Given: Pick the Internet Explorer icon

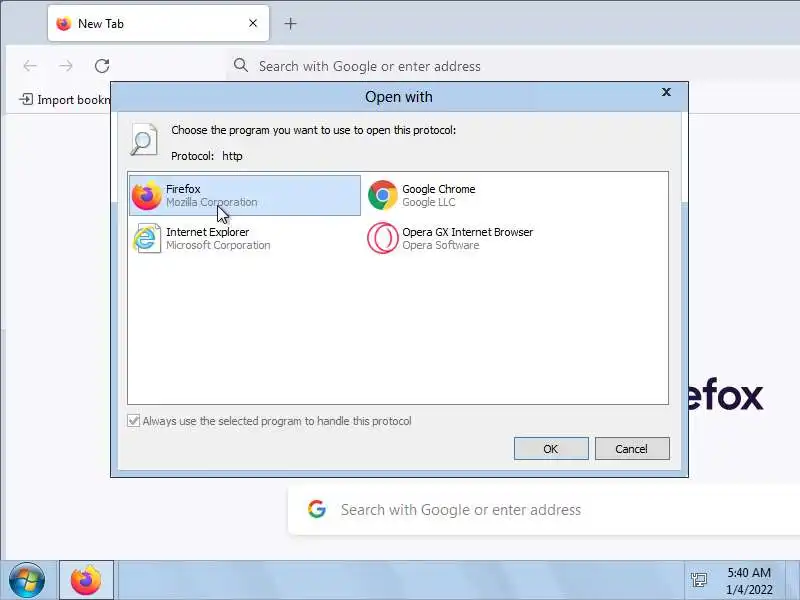Looking at the screenshot, I should click(x=146, y=238).
